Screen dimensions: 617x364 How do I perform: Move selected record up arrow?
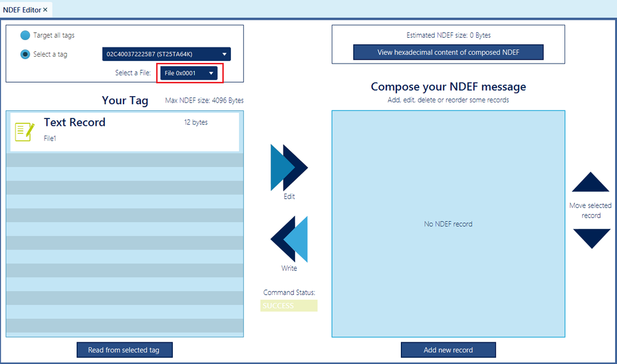[x=590, y=181]
